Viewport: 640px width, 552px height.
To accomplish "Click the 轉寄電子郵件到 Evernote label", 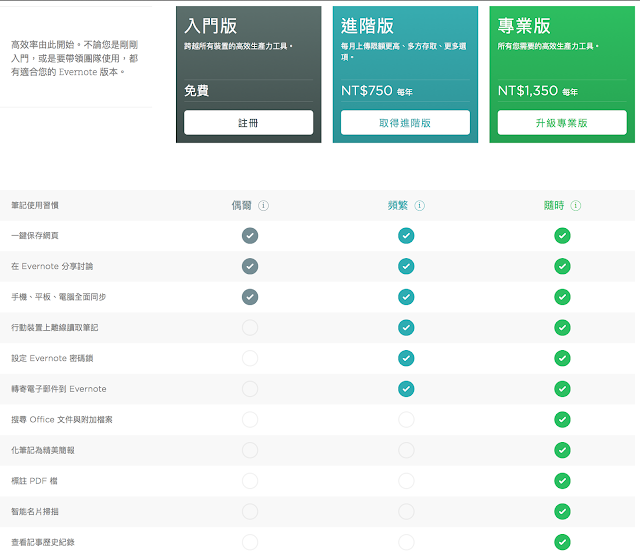I will [59, 389].
